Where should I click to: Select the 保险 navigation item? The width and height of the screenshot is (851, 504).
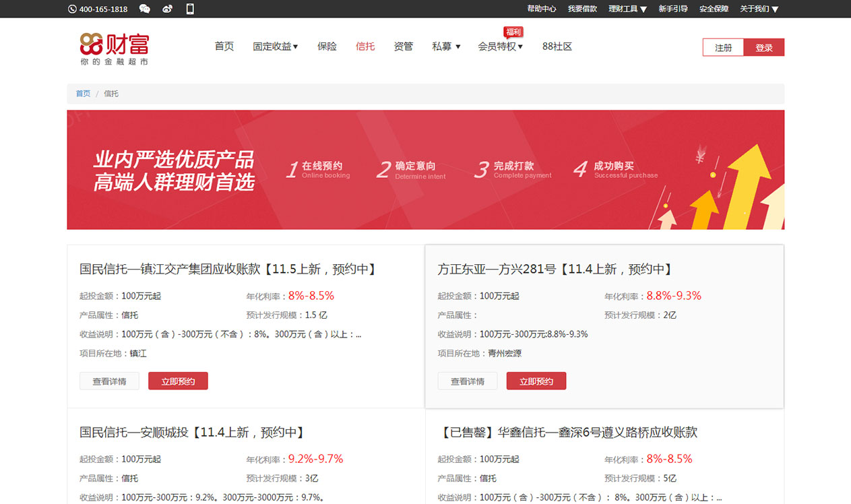[x=327, y=46]
